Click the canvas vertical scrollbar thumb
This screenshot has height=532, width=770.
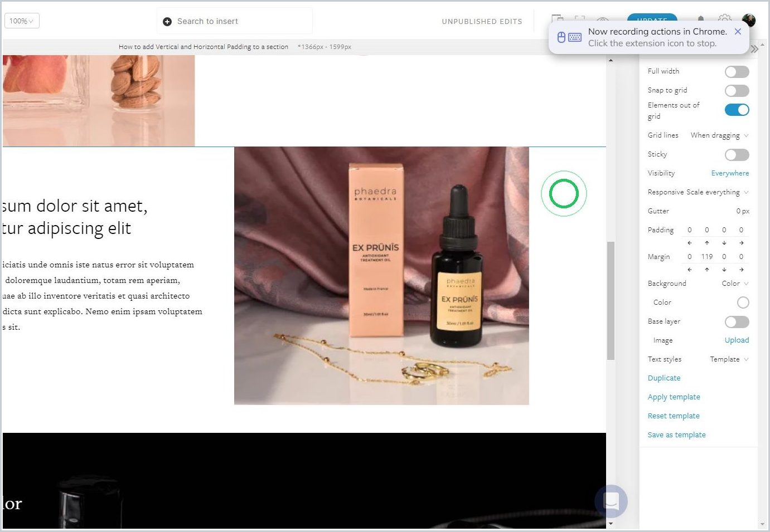coord(611,301)
